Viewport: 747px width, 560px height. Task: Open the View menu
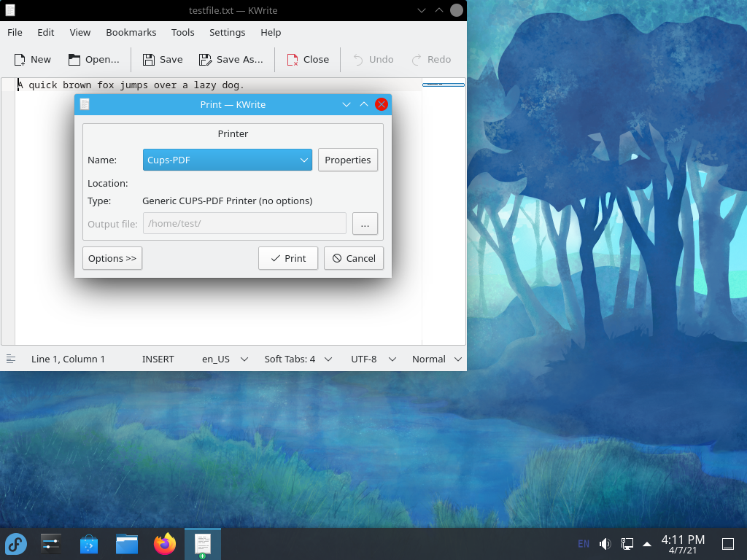click(80, 32)
